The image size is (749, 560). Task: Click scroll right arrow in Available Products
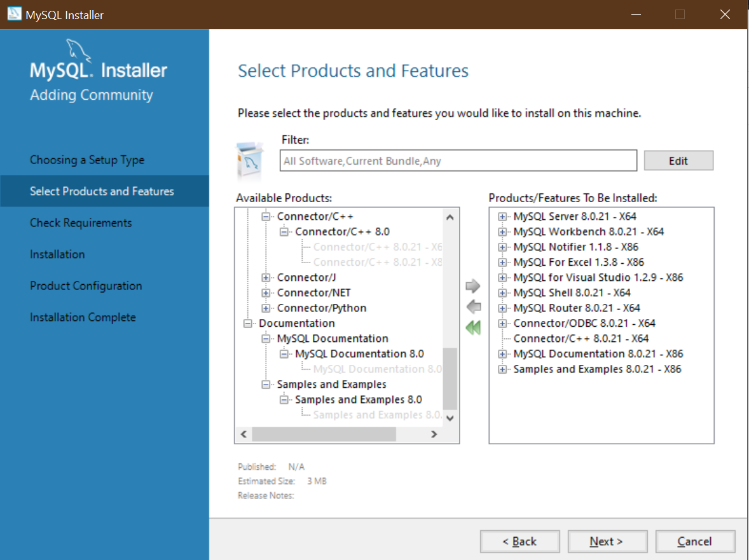[434, 434]
